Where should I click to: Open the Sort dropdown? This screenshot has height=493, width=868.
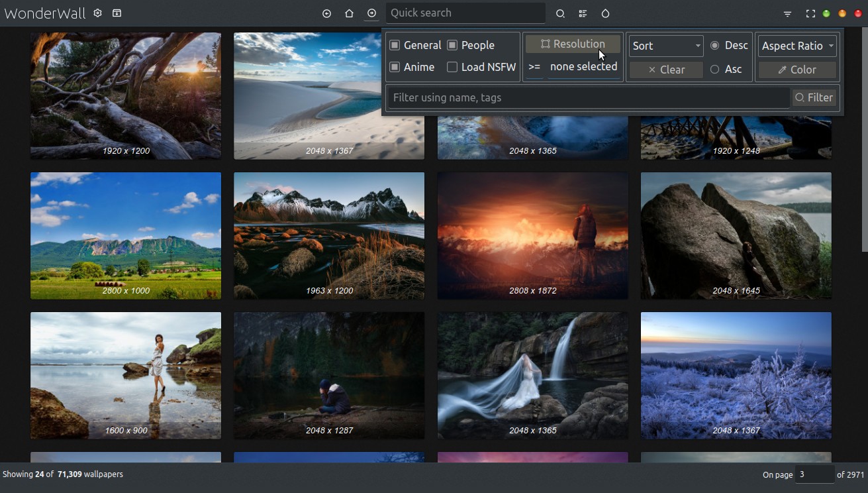665,46
